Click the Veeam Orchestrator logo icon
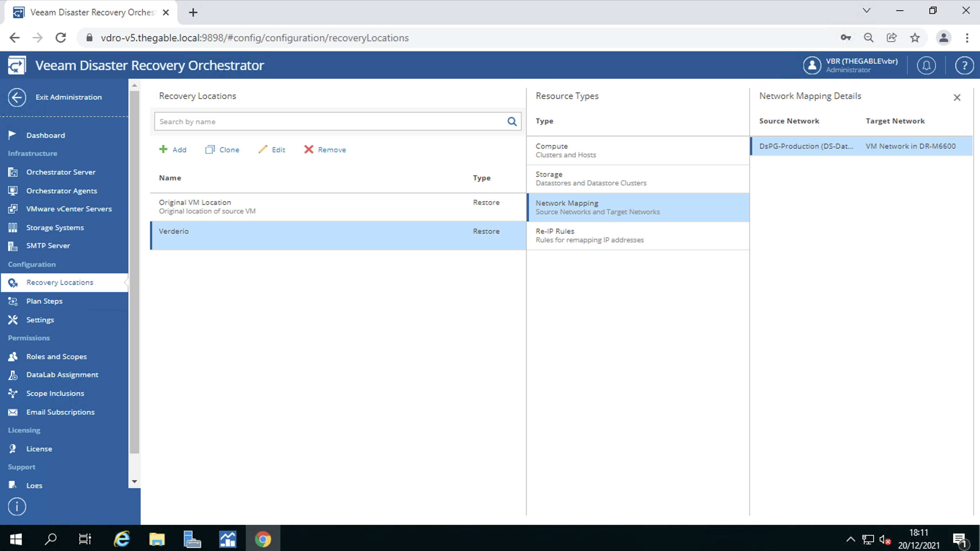Screen dimensions: 980x551 17,65
